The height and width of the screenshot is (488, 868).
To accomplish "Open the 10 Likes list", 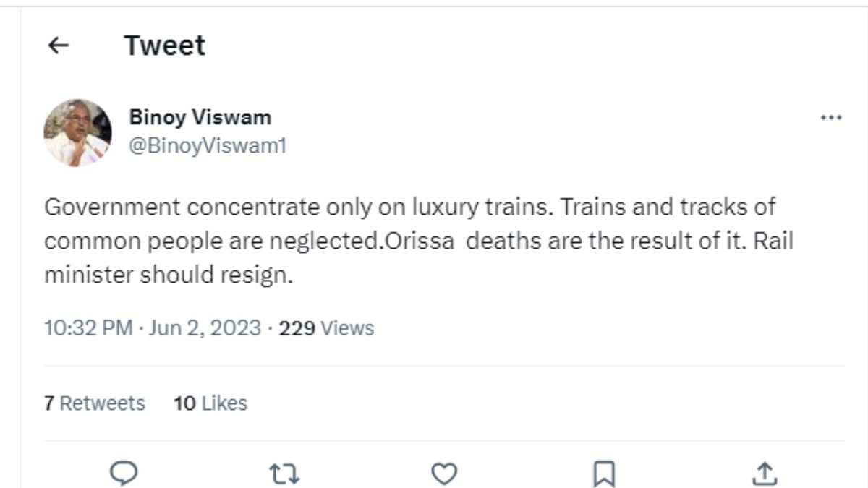I will click(209, 403).
